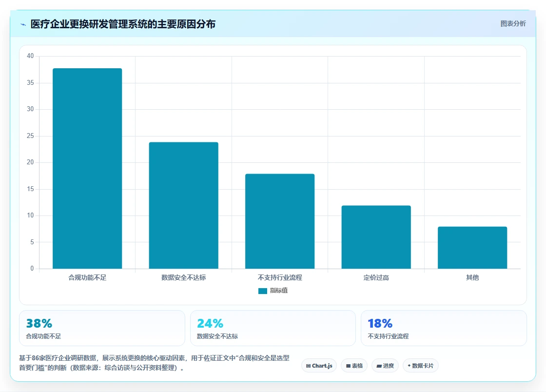Click the 不支持行业流程 x-axis label

point(280,277)
